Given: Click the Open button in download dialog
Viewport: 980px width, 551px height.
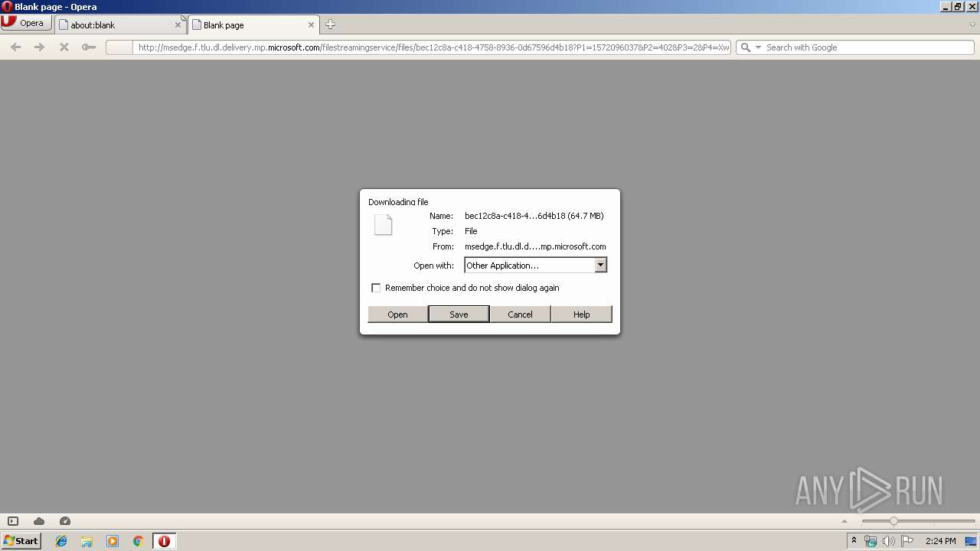Looking at the screenshot, I should 397,314.
